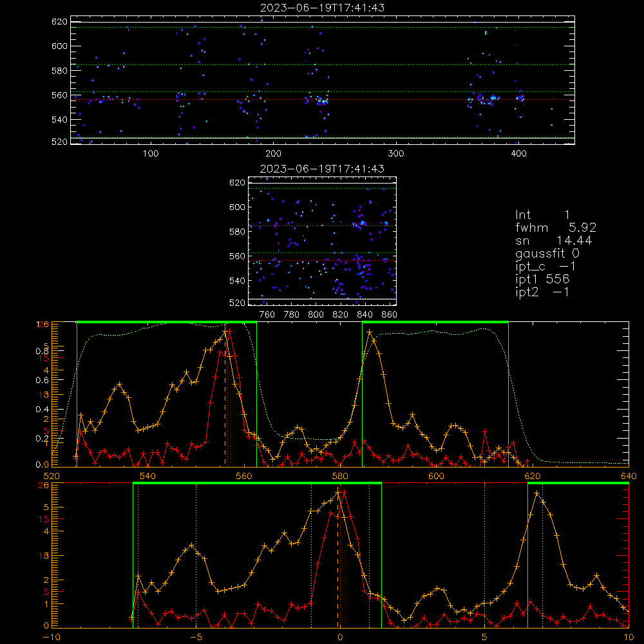Image resolution: width=644 pixels, height=644 pixels.
Task: Click the white 0.6 y-axis label on profile plot
Action: pyautogui.click(x=43, y=381)
